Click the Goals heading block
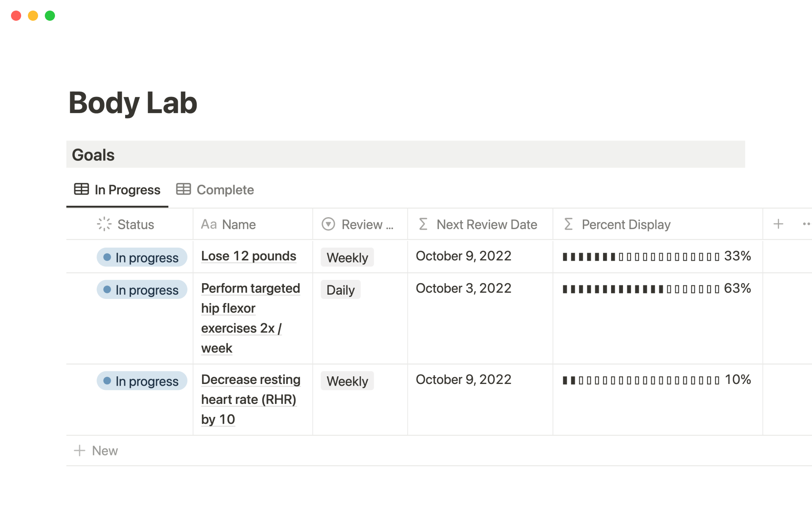This screenshot has height=508, width=812. 93,155
